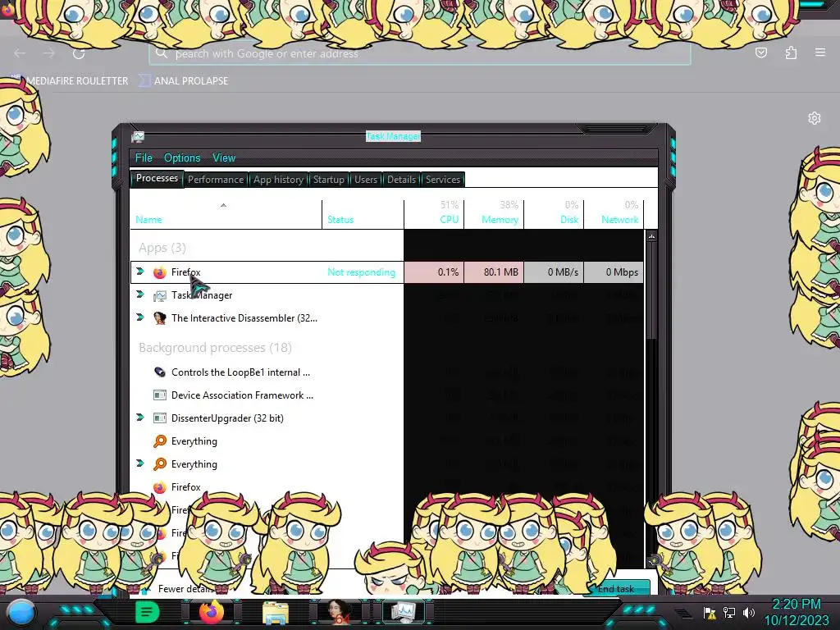This screenshot has width=840, height=630.
Task: Click the Firefox icon in Apps list
Action: click(x=160, y=272)
